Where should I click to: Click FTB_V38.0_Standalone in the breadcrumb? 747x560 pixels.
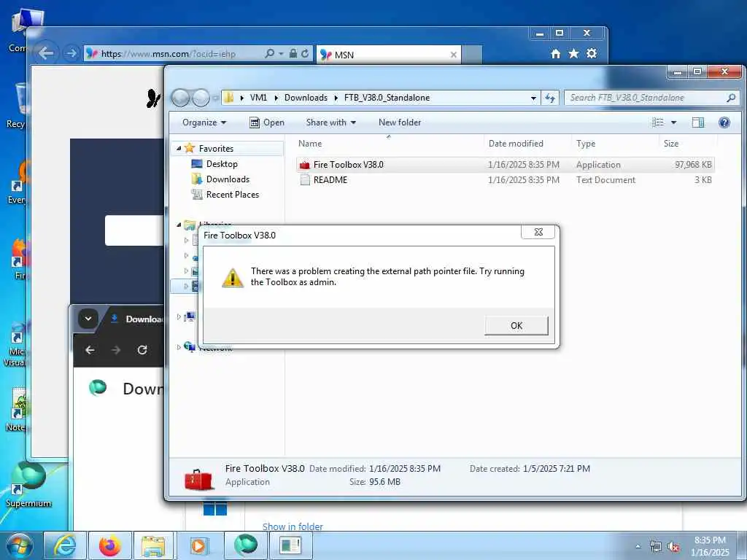coord(387,98)
